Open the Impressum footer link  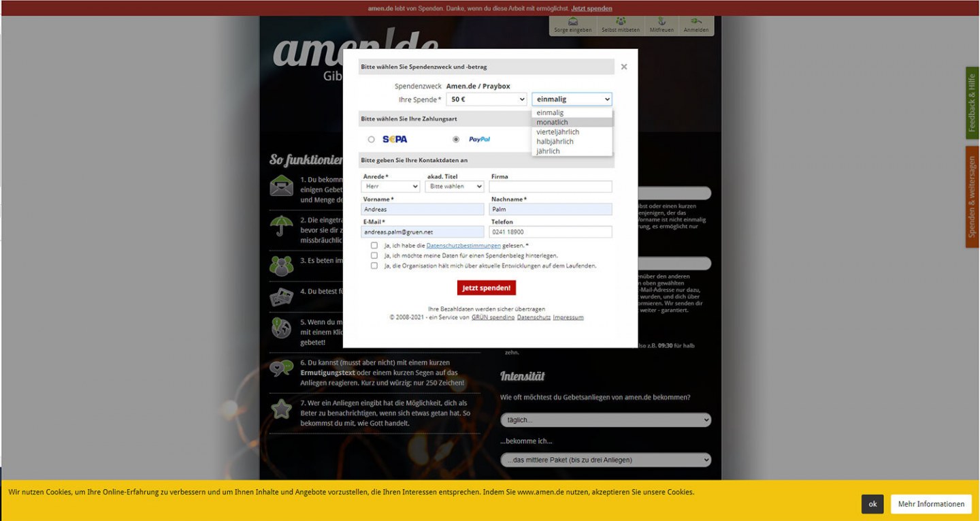[568, 317]
